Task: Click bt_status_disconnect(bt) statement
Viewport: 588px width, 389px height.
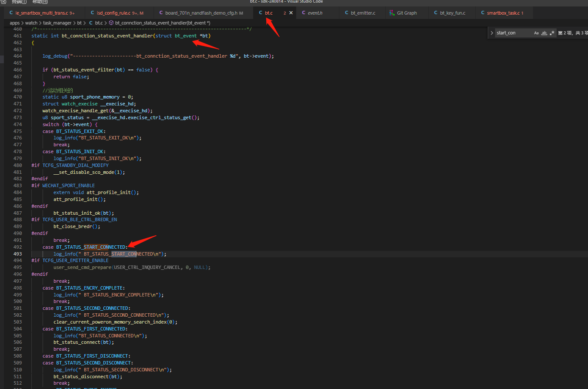Action: pyautogui.click(x=88, y=377)
